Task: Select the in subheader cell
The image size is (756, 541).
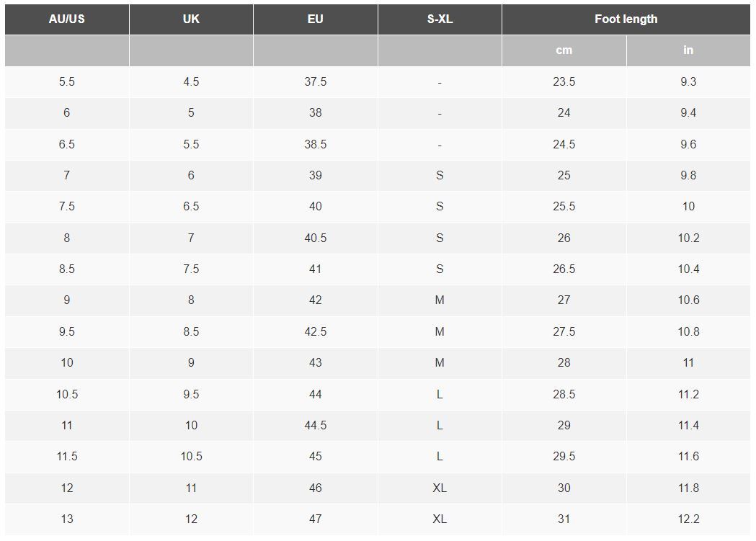Action: (x=688, y=50)
